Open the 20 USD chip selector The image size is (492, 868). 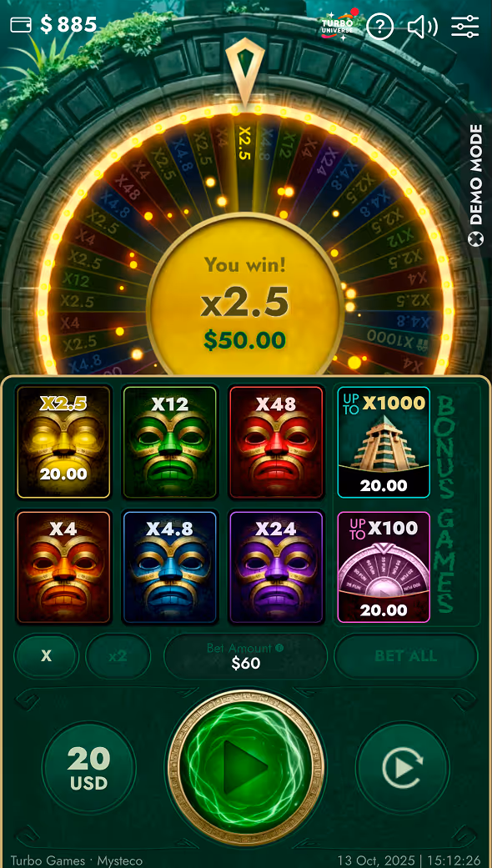(x=89, y=767)
